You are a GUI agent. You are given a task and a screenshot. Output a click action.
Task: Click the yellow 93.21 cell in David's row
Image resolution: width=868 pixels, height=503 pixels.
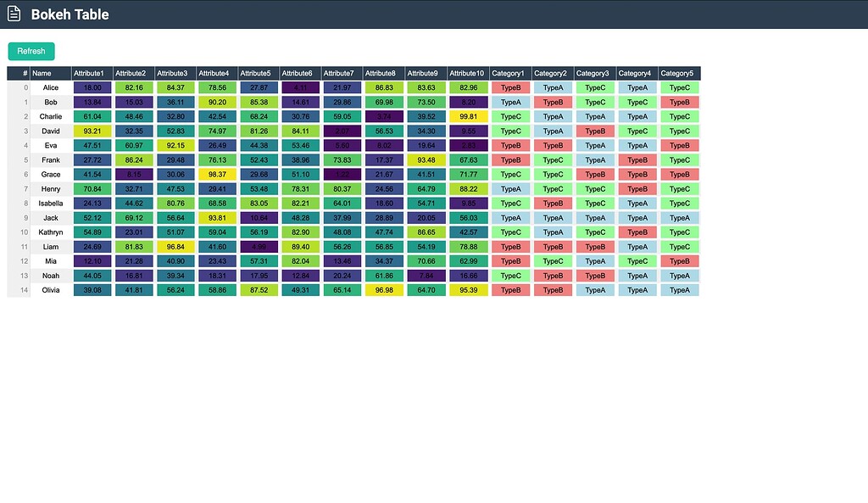[91, 131]
